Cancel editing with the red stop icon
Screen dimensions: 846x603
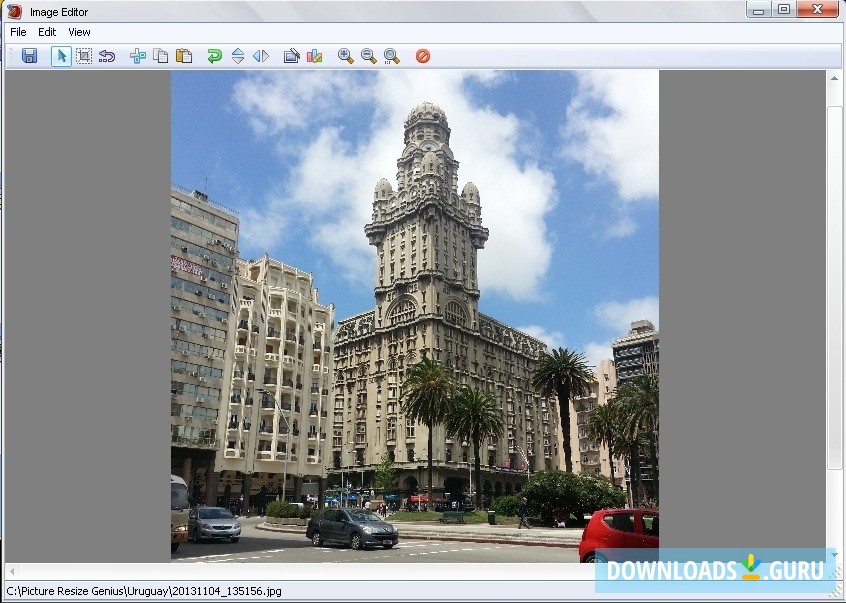click(x=422, y=56)
